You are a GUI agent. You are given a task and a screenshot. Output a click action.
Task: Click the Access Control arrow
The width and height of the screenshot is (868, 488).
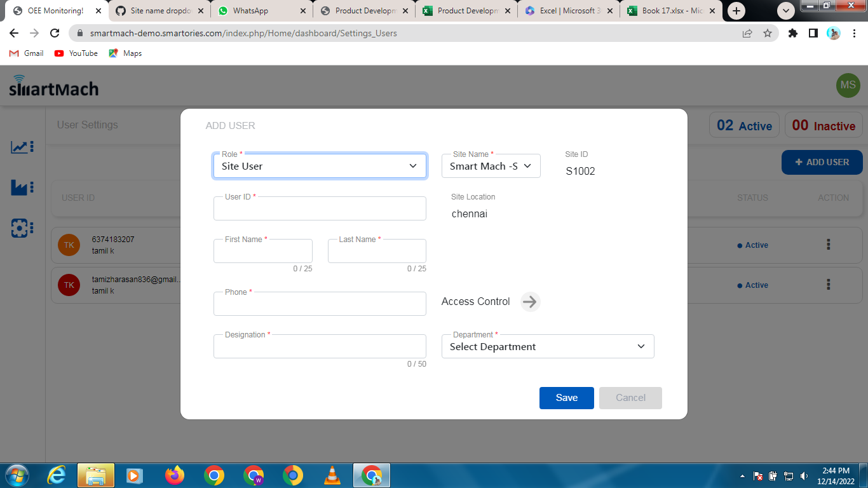[529, 302]
